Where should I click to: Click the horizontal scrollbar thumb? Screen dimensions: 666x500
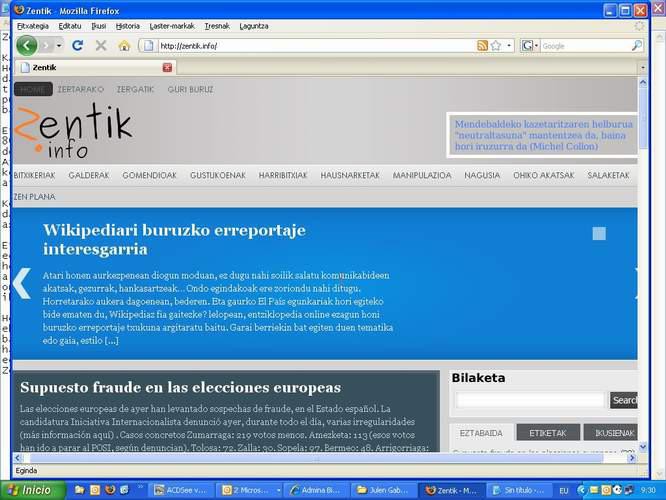(x=316, y=458)
